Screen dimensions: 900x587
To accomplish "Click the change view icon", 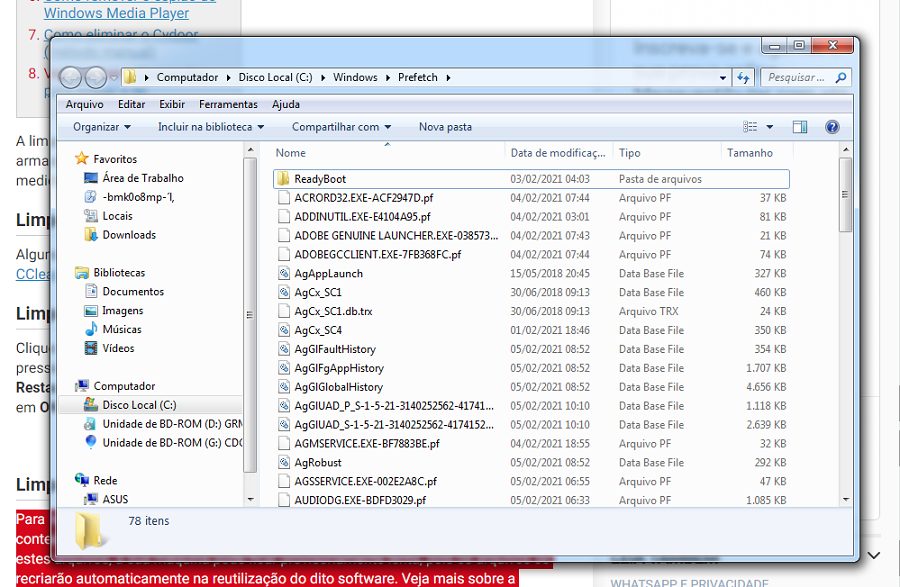I will tap(750, 127).
